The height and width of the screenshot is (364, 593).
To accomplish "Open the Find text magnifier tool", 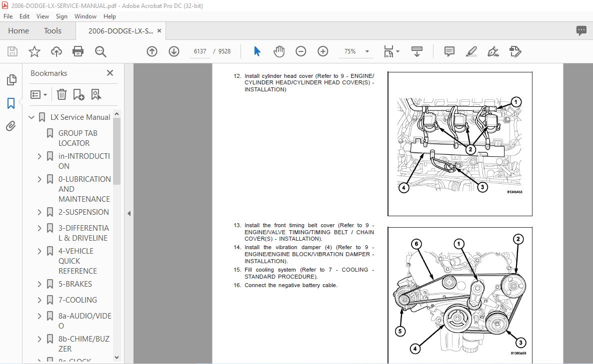I will click(x=100, y=51).
